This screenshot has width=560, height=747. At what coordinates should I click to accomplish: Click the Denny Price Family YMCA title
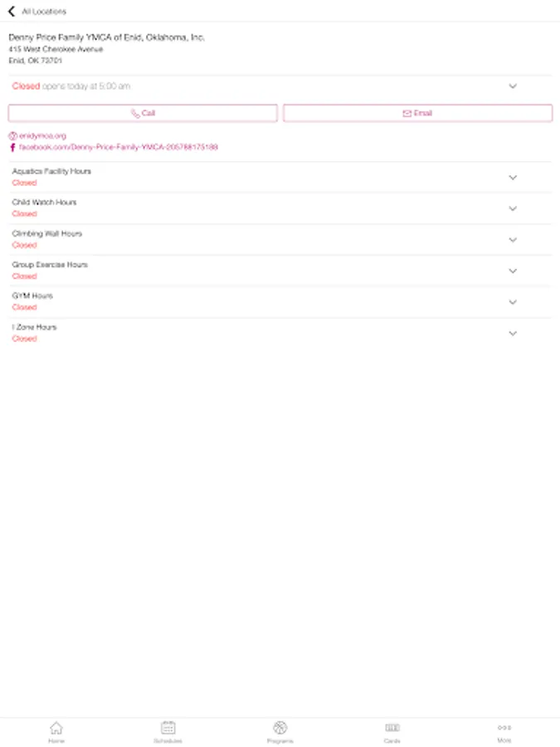coord(107,37)
